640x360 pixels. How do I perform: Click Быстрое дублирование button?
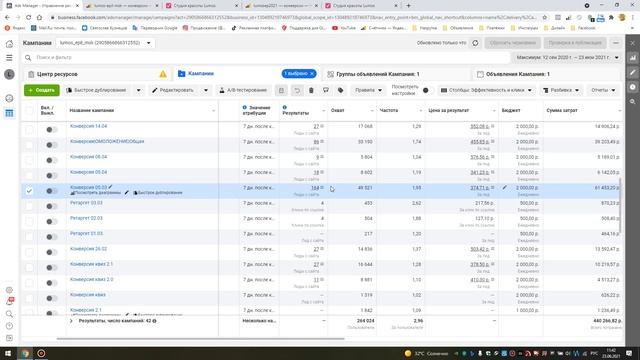tap(96, 90)
